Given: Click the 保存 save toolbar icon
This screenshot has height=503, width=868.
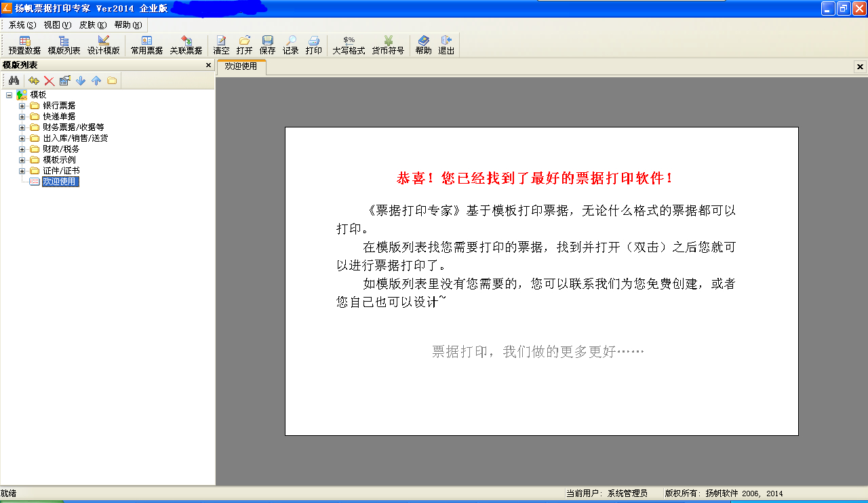Looking at the screenshot, I should (267, 45).
